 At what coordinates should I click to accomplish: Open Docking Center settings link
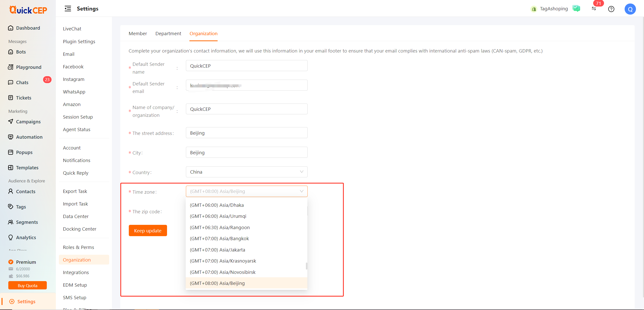(79, 229)
